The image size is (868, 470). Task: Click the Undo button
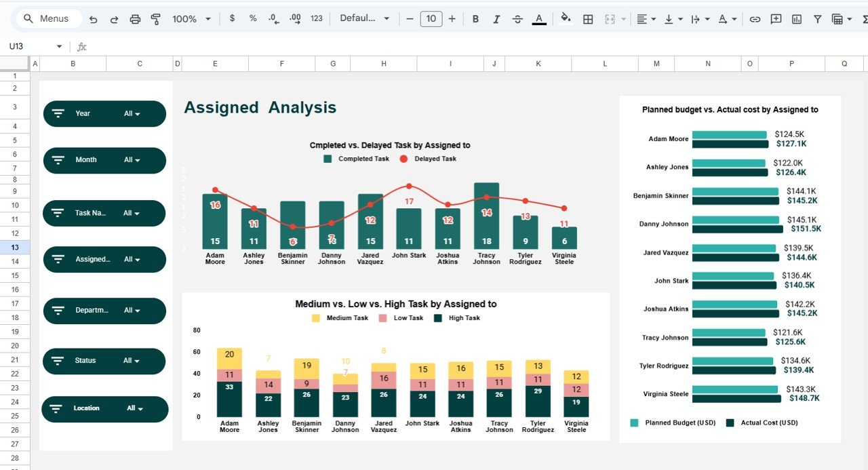click(x=94, y=19)
